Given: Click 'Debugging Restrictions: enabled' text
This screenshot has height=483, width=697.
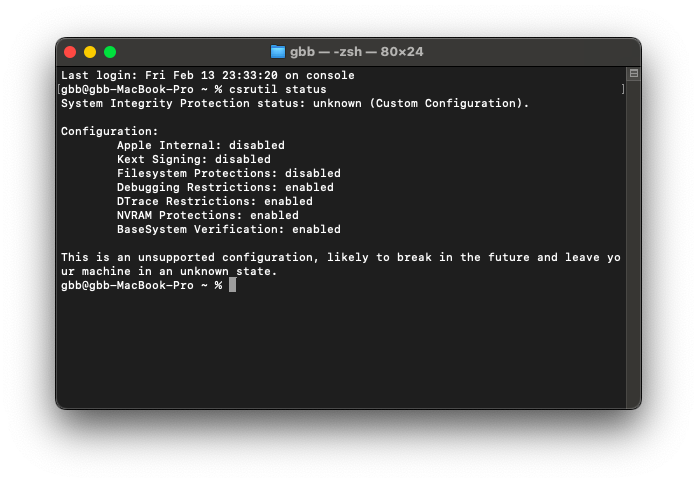Looking at the screenshot, I should click(225, 187).
